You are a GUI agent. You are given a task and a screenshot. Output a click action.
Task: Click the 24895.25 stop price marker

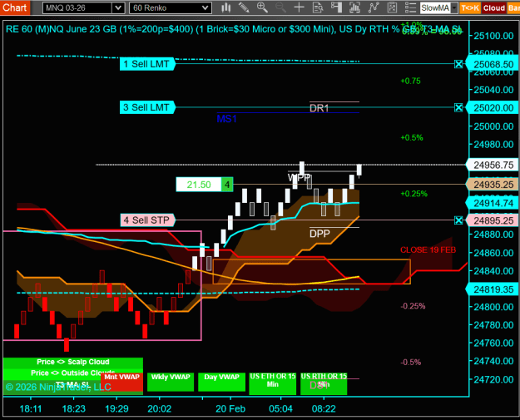[493, 220]
